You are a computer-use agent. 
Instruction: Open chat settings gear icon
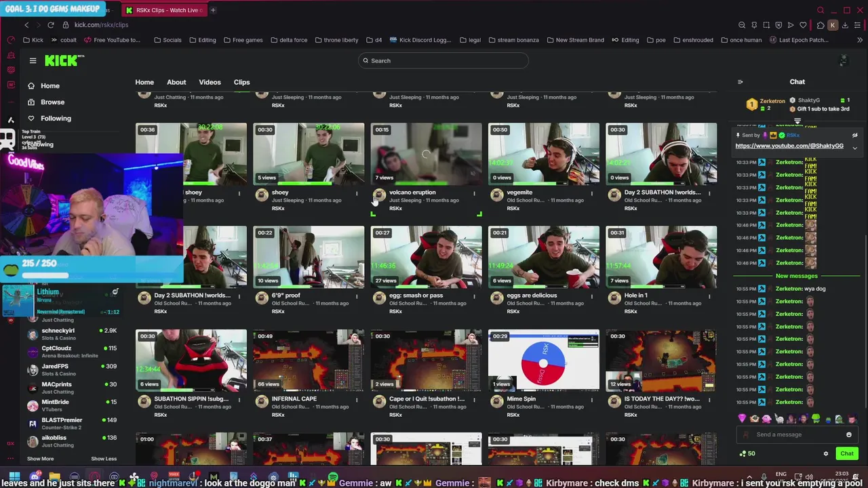[x=826, y=453]
